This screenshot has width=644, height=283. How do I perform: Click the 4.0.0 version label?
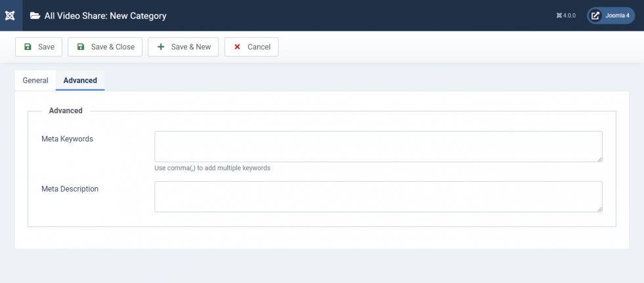[x=569, y=16]
